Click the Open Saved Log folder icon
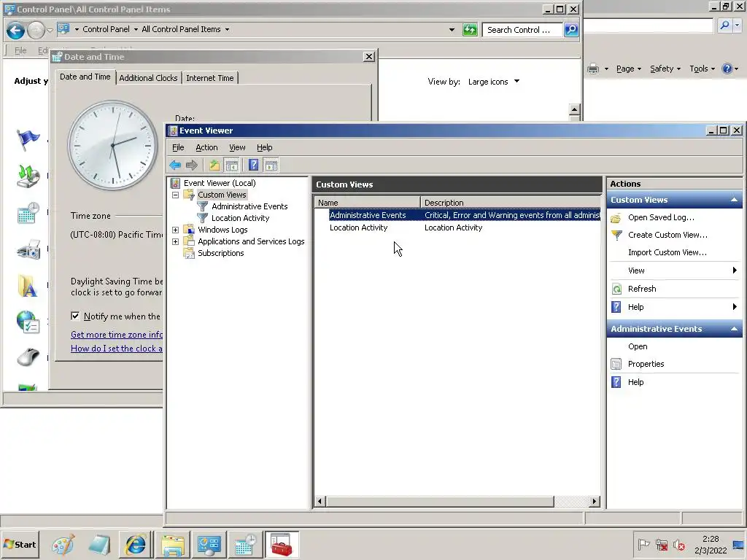Image resolution: width=747 pixels, height=560 pixels. tap(616, 217)
